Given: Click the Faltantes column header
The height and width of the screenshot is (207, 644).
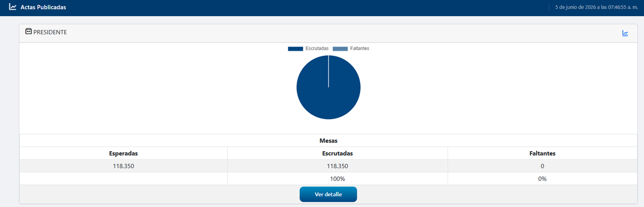Looking at the screenshot, I should coord(543,153).
